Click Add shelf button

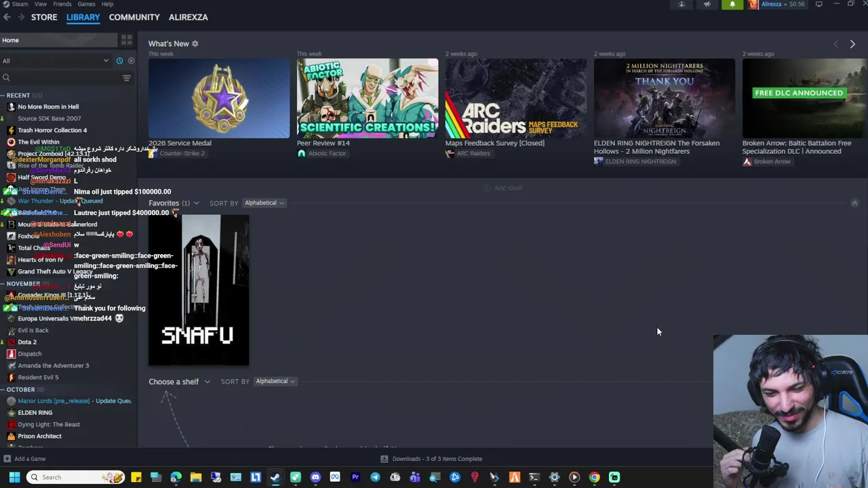click(x=503, y=188)
